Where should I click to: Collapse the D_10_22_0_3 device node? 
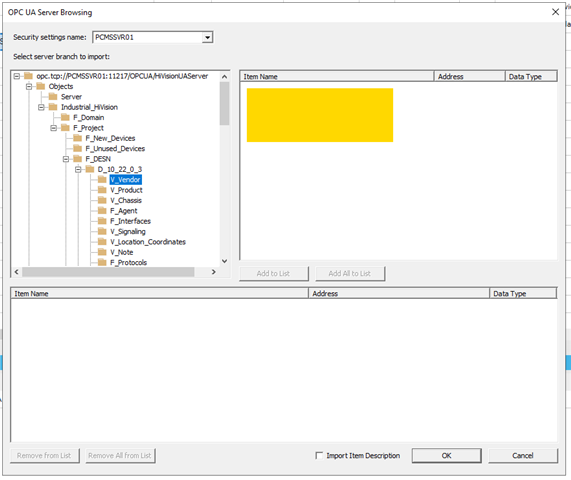coord(78,169)
